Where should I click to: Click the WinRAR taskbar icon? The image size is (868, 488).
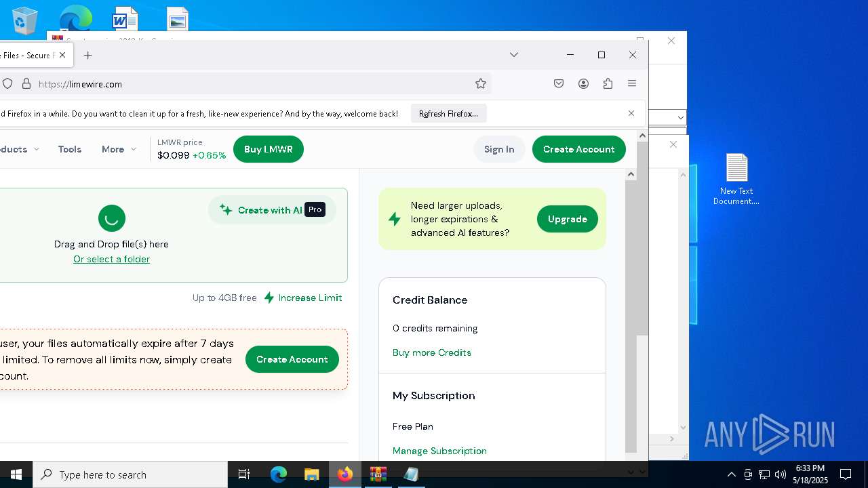pos(378,474)
